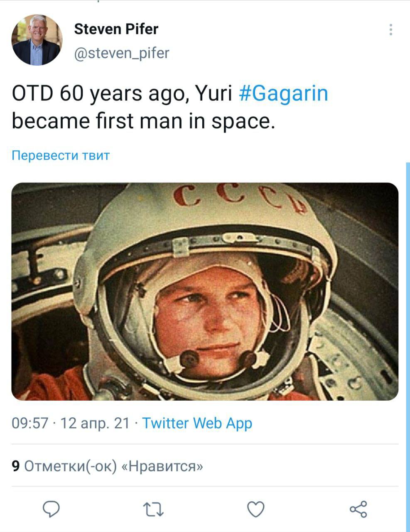Go to the @steven_pifer handle
The image size is (410, 532).
pos(121,53)
